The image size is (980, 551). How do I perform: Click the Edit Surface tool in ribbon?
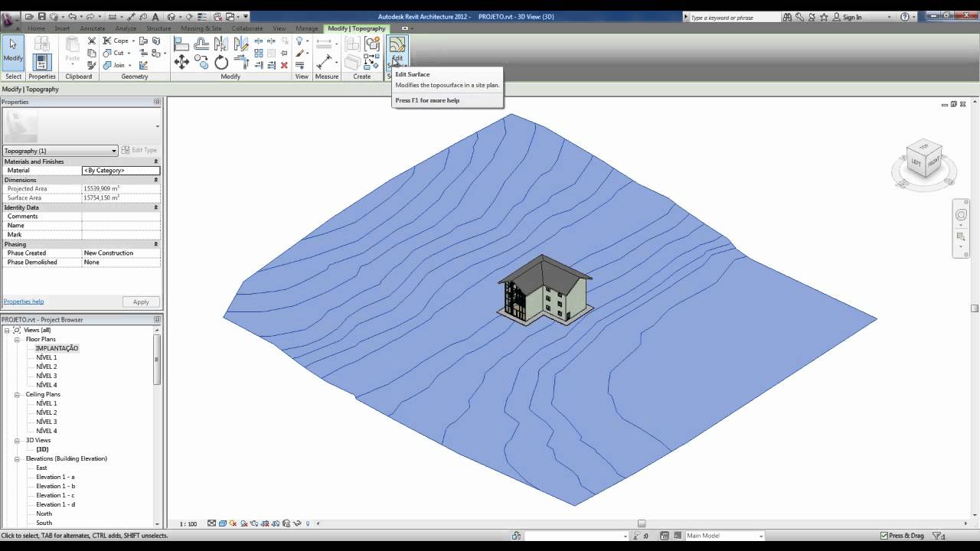click(397, 51)
